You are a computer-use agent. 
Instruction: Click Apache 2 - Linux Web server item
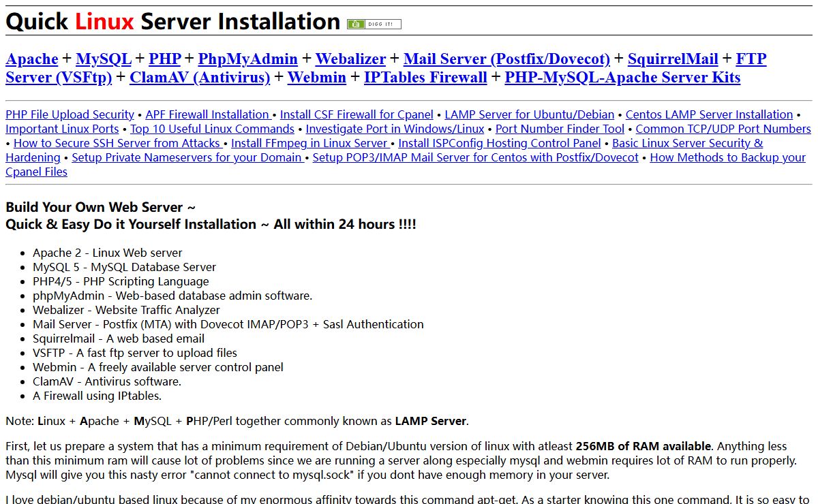(x=108, y=253)
